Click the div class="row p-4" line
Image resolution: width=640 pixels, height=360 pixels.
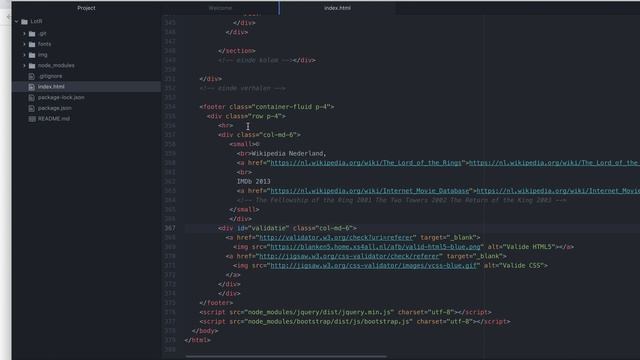[x=246, y=116]
